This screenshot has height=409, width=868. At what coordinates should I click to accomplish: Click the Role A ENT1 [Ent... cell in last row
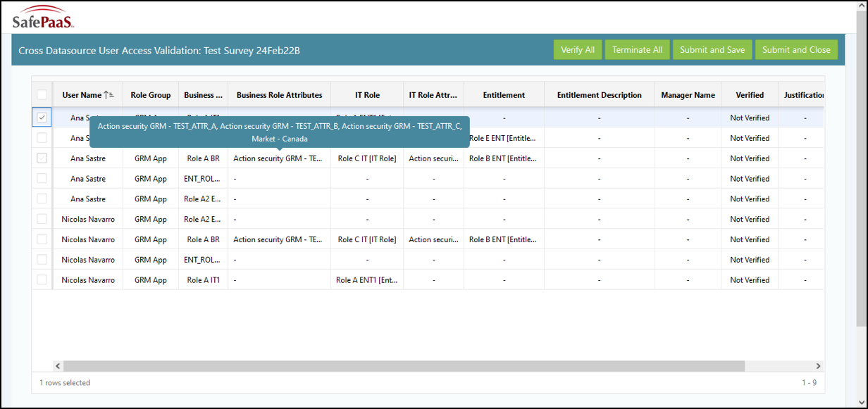coord(367,280)
